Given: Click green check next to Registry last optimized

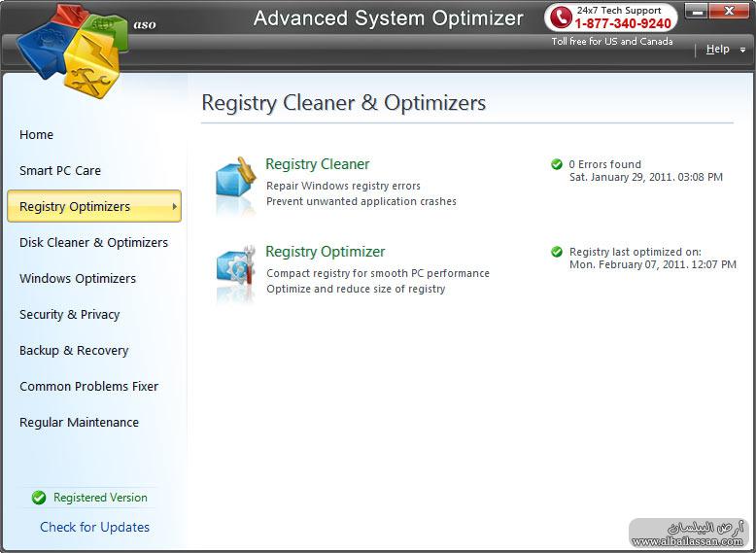Looking at the screenshot, I should pyautogui.click(x=557, y=252).
